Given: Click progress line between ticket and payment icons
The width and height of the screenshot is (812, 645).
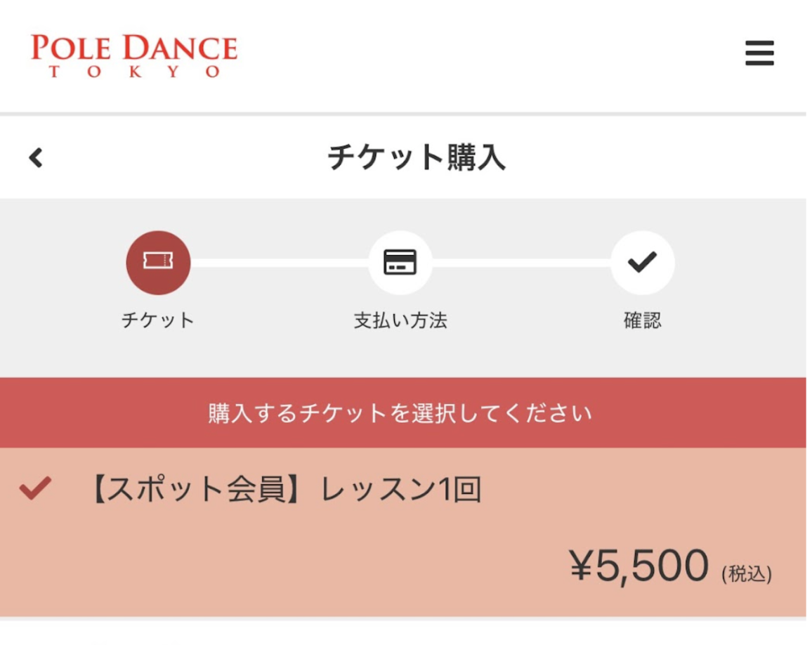Looking at the screenshot, I should click(x=279, y=263).
